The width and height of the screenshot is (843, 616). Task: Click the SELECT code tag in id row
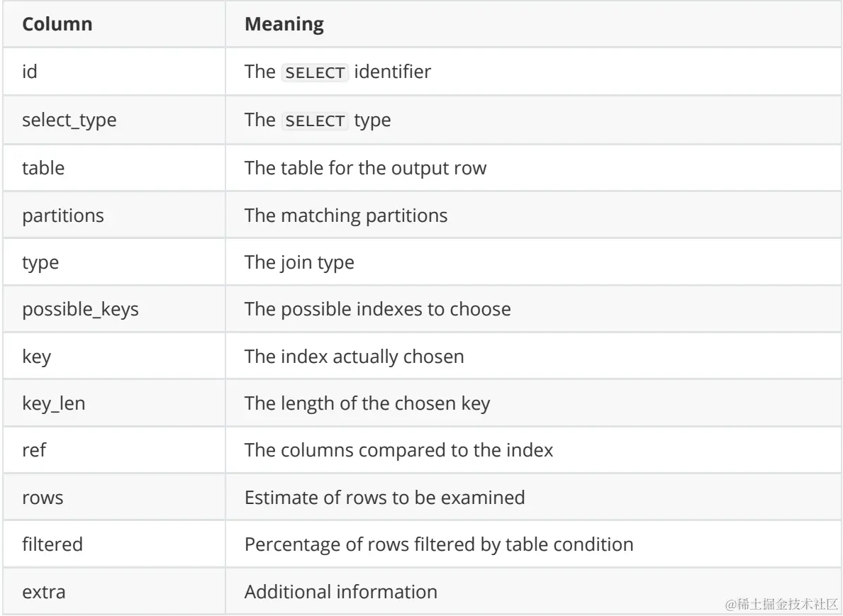click(x=315, y=73)
